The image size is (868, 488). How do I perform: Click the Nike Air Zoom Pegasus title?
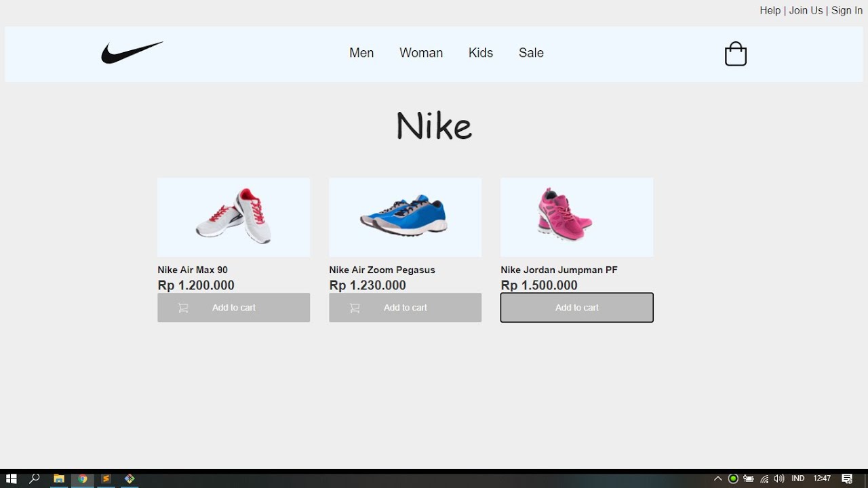(x=382, y=270)
